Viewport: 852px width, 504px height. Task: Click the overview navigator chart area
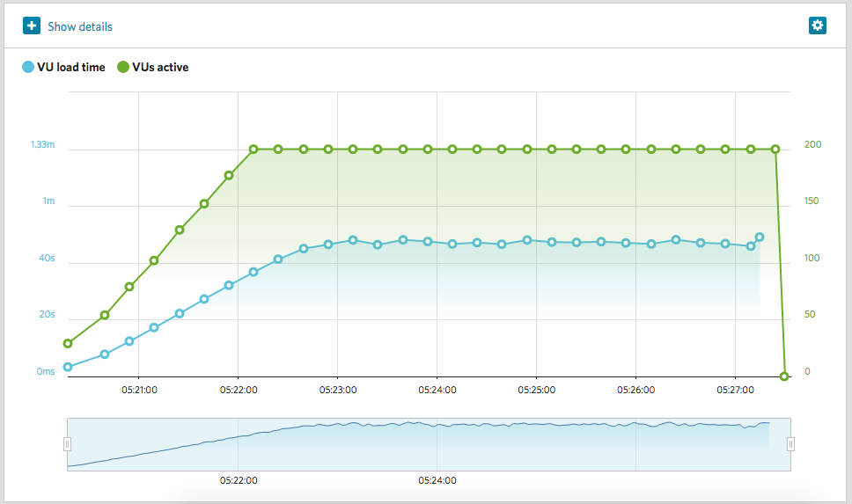(x=429, y=444)
